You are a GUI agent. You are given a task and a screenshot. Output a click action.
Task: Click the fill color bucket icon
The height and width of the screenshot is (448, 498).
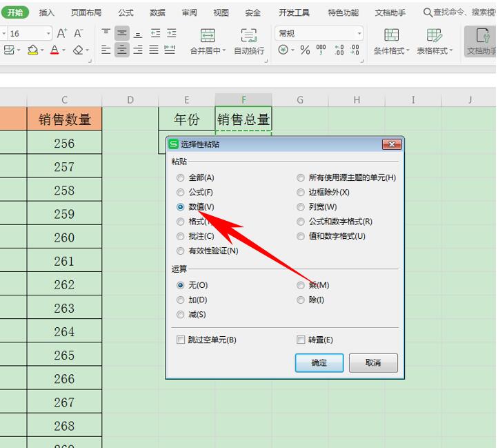click(x=32, y=50)
